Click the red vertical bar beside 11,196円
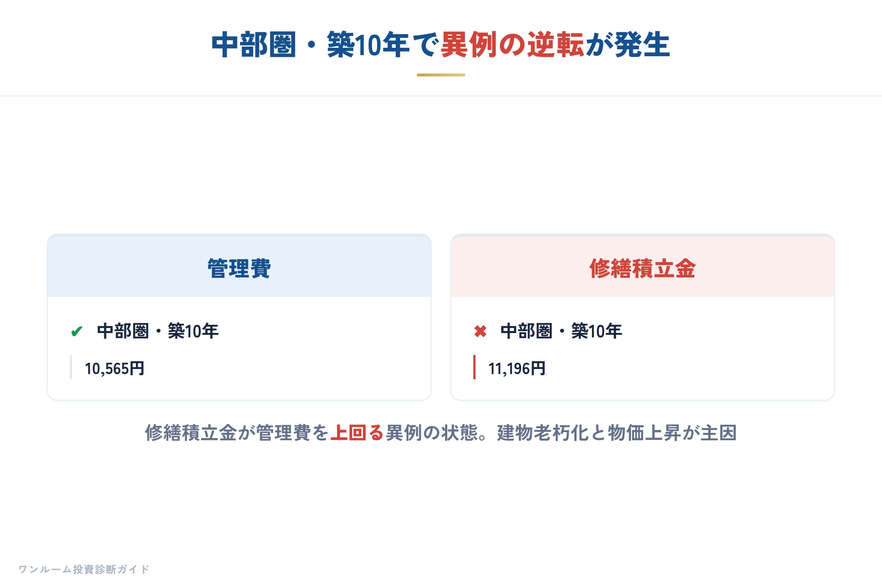This screenshot has width=882, height=588. 474,367
